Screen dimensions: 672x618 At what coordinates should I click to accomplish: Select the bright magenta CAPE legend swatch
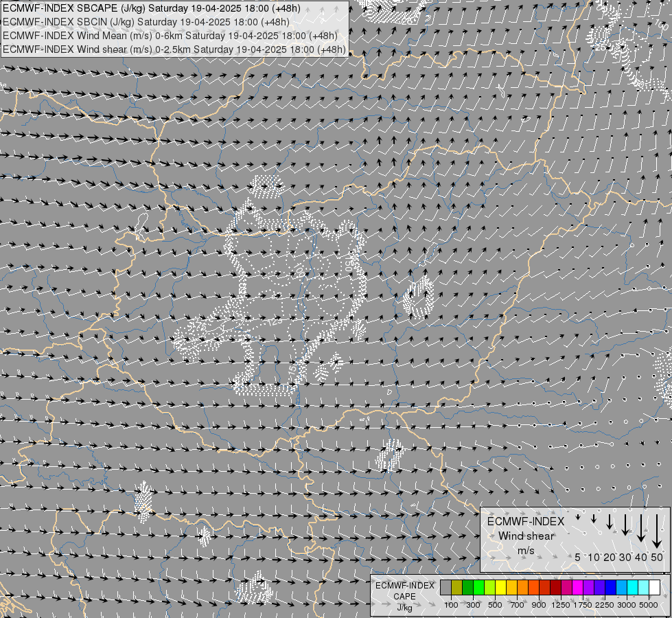[x=578, y=588]
